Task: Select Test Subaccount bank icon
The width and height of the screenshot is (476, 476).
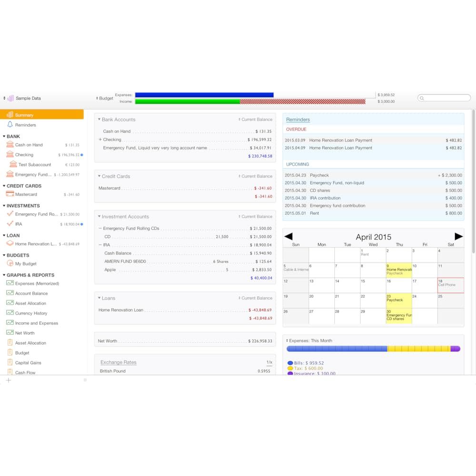Action: (13, 164)
